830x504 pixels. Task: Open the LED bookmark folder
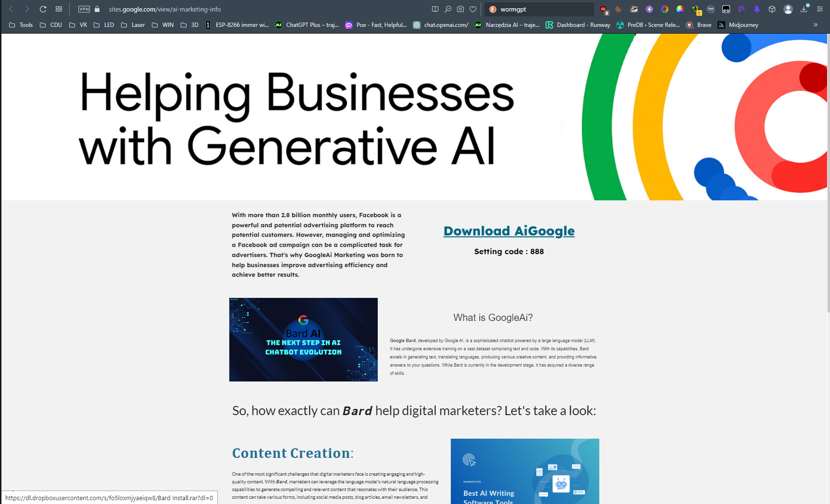104,25
